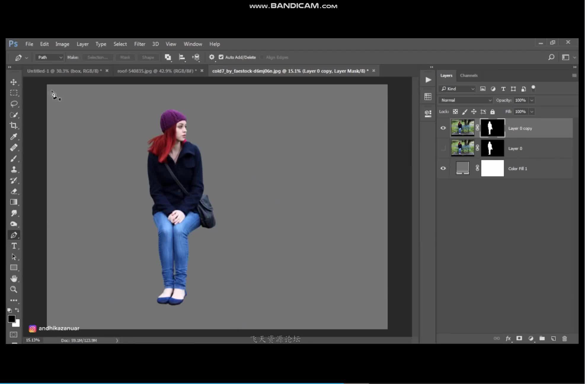The image size is (588, 384).
Task: Select the Crop tool
Action: (x=14, y=126)
